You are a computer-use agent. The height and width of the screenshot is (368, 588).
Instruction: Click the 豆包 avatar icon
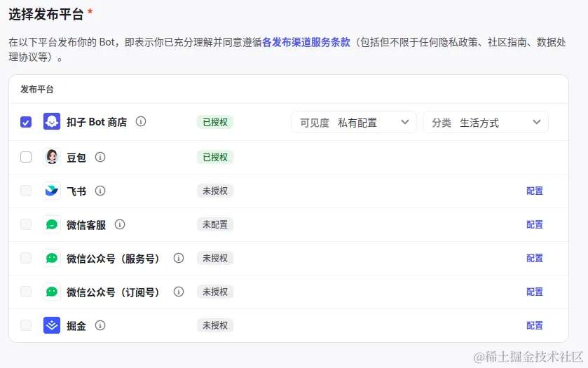click(x=52, y=157)
